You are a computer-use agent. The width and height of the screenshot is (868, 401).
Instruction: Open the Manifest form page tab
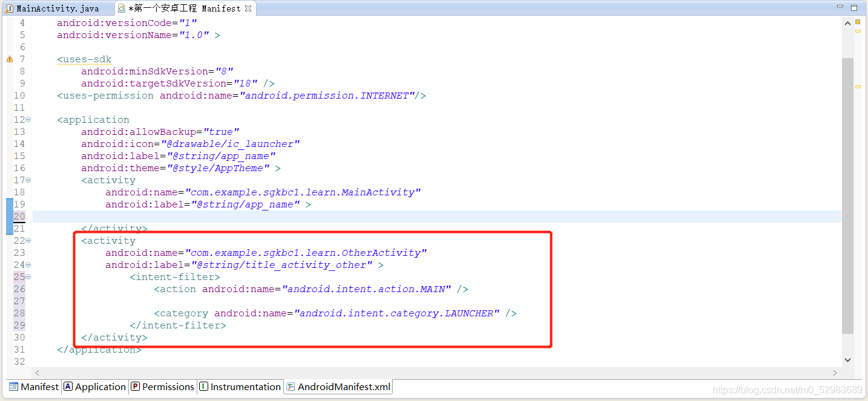[x=34, y=386]
